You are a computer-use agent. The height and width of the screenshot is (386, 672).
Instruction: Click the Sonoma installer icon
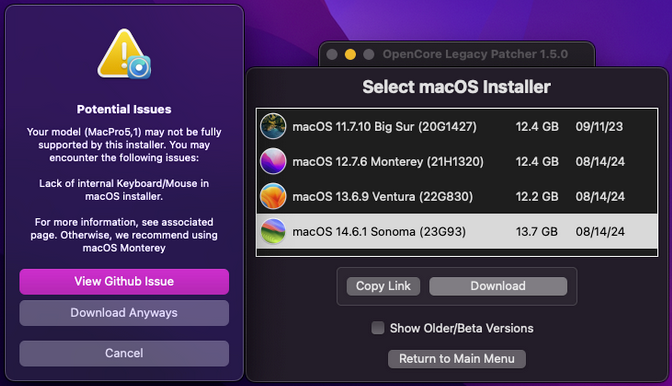(x=273, y=231)
